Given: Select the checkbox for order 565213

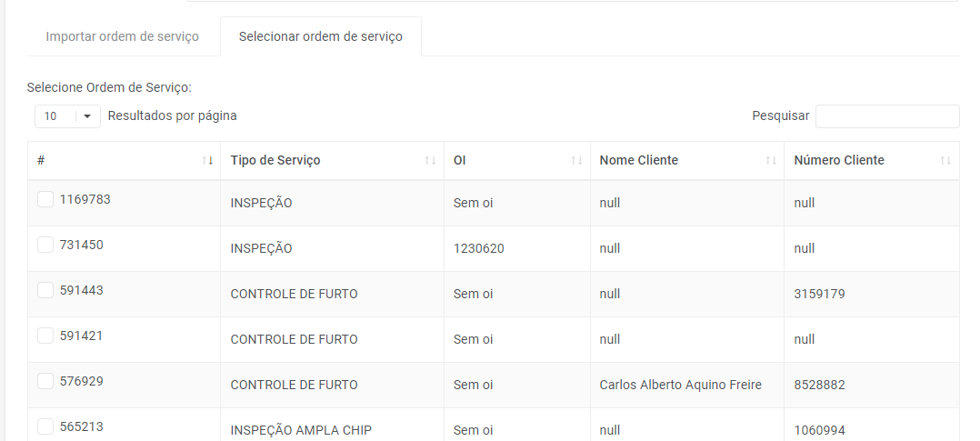Looking at the screenshot, I should click(x=45, y=426).
